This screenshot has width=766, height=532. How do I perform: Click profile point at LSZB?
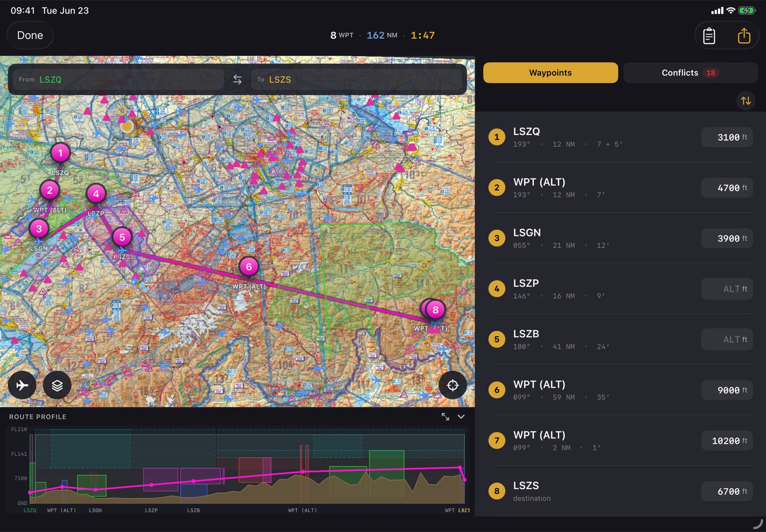coord(193,481)
